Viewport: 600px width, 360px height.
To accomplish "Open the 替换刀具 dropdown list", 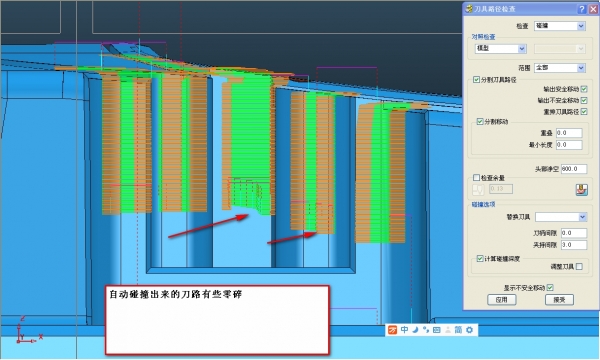I will [x=561, y=217].
